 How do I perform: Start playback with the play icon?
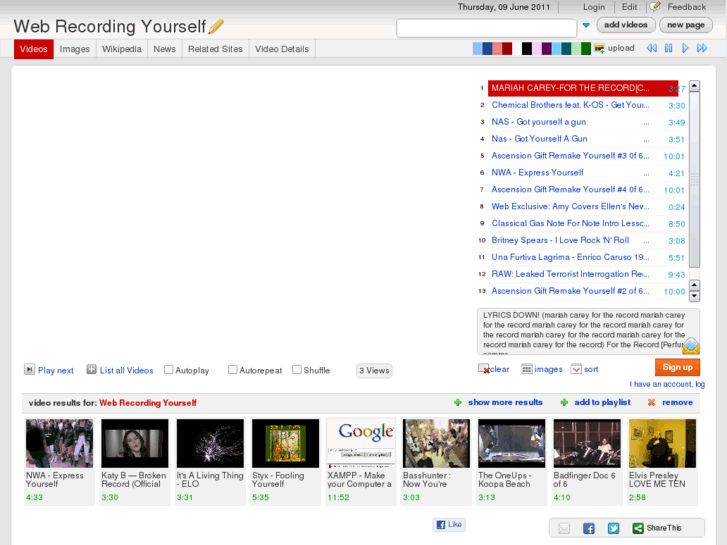685,48
